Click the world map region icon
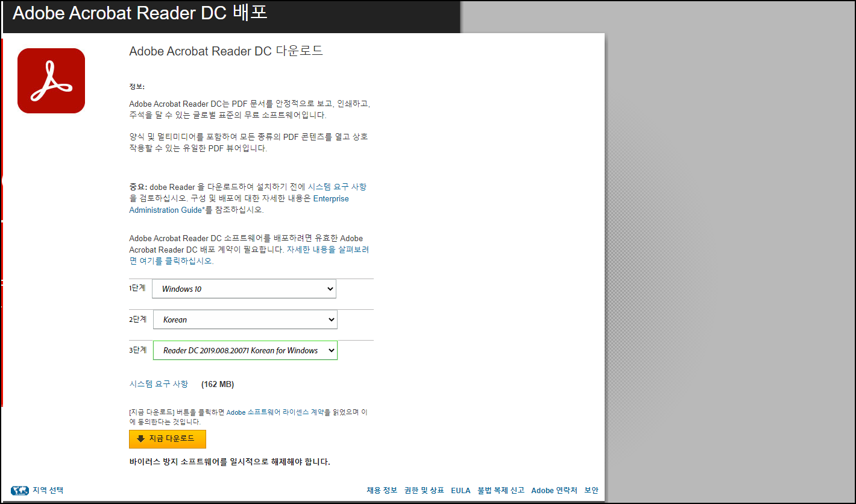Viewport: 856px width, 504px height. pyautogui.click(x=20, y=490)
